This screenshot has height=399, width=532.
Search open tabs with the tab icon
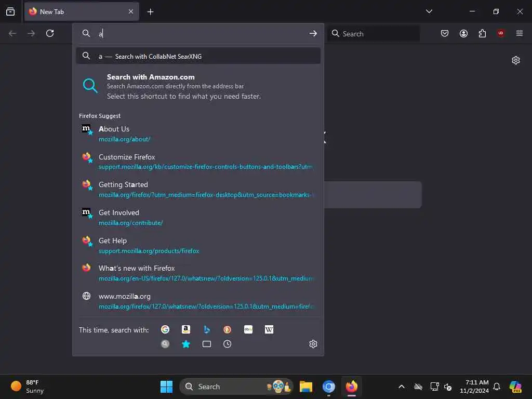pos(207,344)
